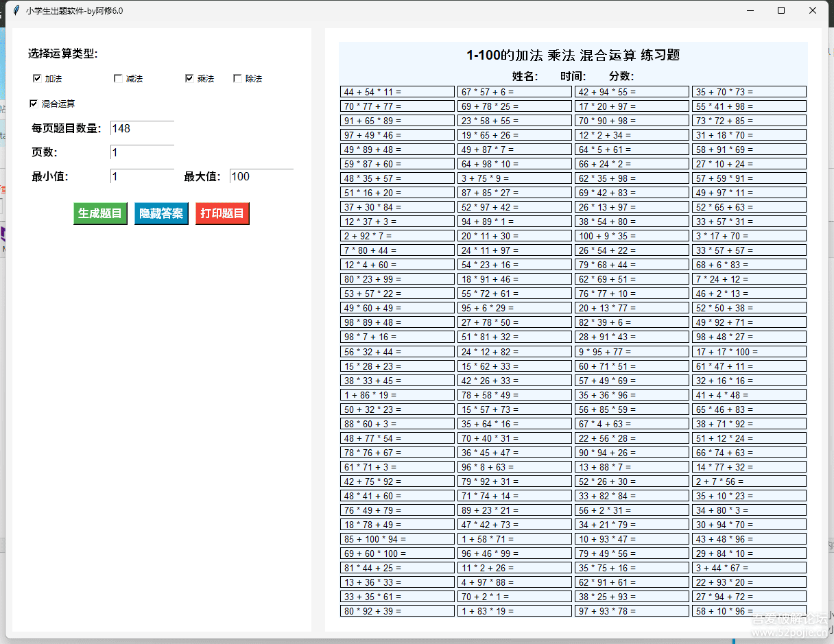Click the blue 隐藏答案 button
This screenshot has width=834, height=644.
[x=161, y=213]
